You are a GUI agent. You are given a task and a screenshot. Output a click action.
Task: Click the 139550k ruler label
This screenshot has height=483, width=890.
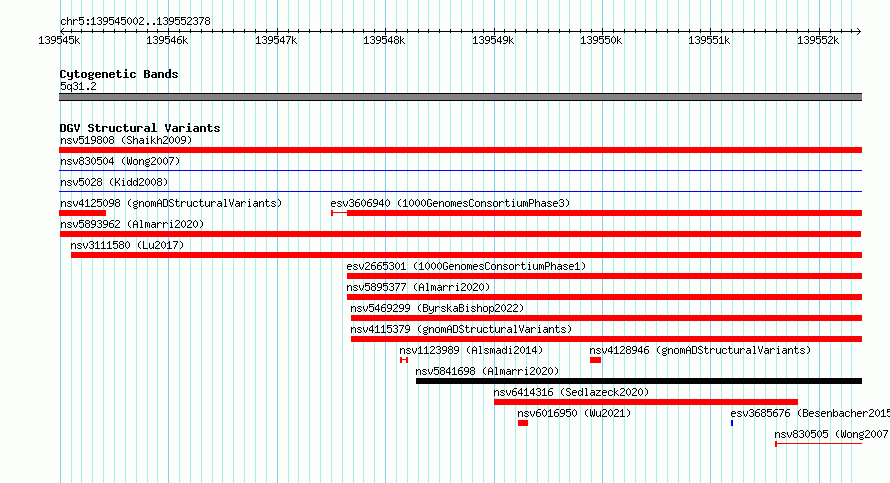(601, 40)
